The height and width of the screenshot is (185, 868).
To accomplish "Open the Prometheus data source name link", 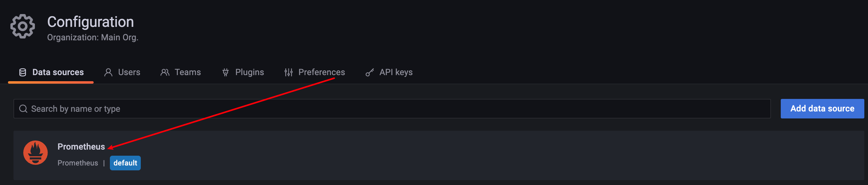I will [x=81, y=147].
